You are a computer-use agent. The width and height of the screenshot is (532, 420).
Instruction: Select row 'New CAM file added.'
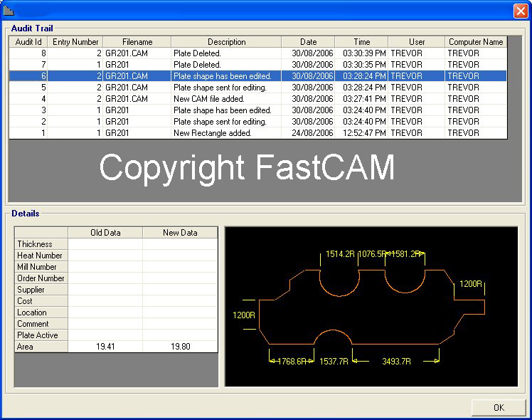[258, 99]
